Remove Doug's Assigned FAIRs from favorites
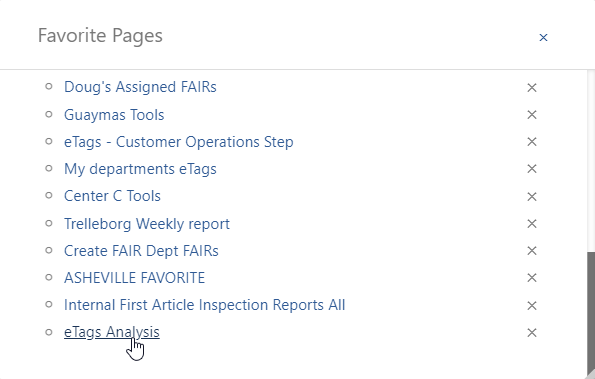 (x=532, y=88)
